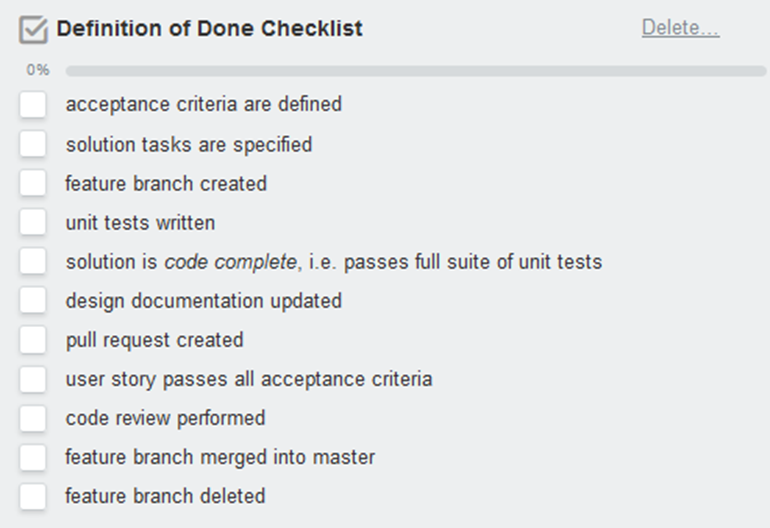
Task: Check off 'feature branch deleted'
Action: [x=33, y=496]
